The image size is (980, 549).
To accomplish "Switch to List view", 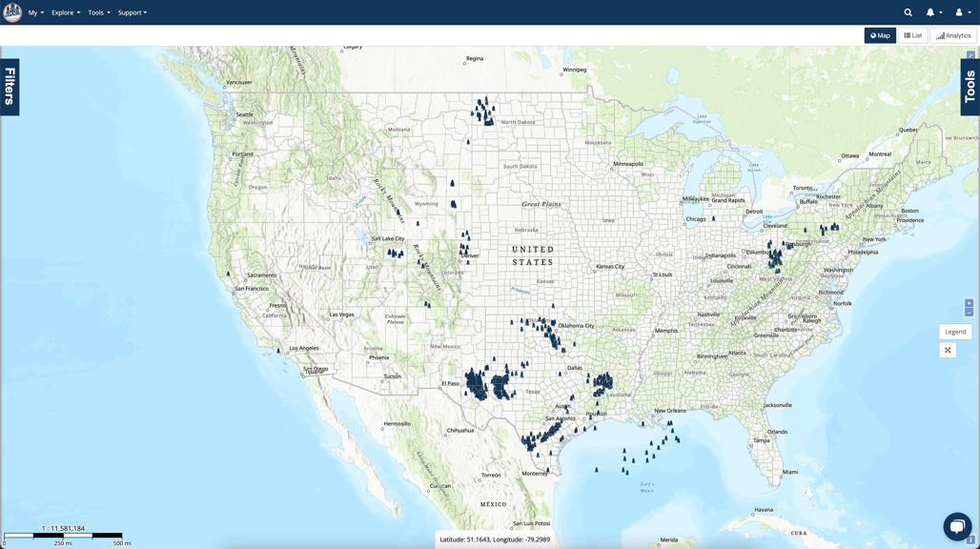I will pos(911,35).
